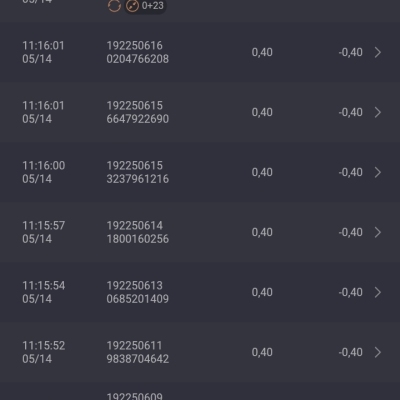Select ID 1922506156647922690 text

138,112
